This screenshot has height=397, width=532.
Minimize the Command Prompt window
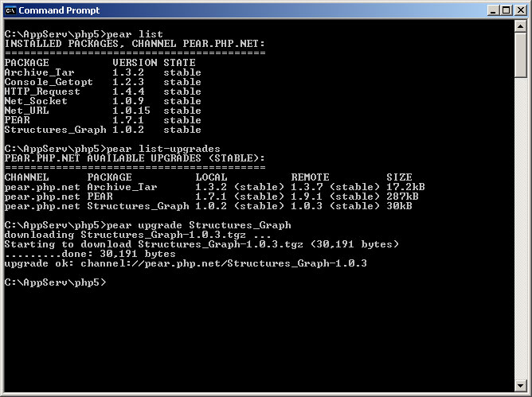tap(493, 10)
